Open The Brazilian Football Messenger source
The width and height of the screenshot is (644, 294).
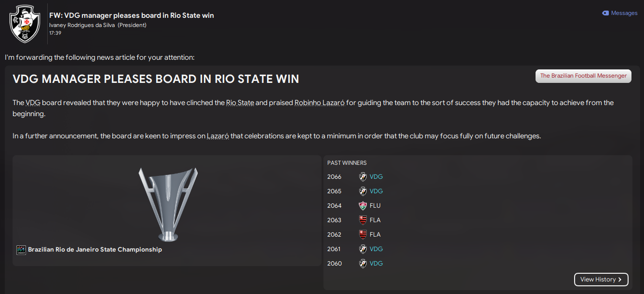coord(583,76)
